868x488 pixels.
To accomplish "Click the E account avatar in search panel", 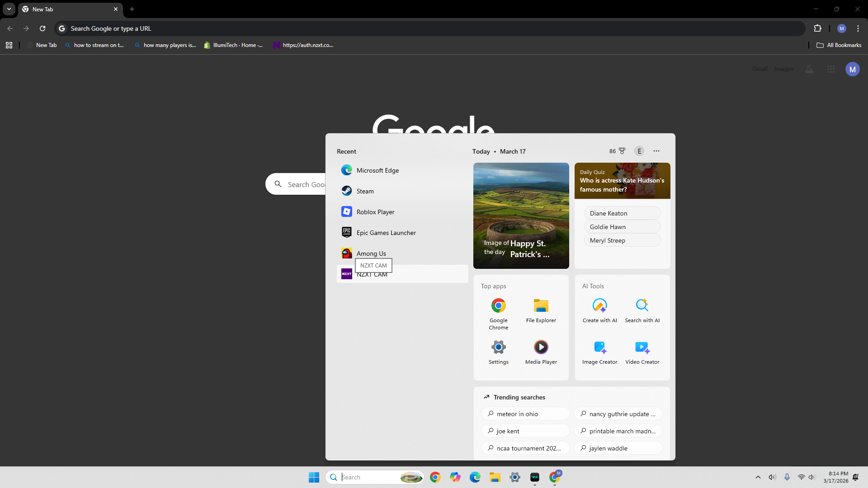I will [x=639, y=151].
